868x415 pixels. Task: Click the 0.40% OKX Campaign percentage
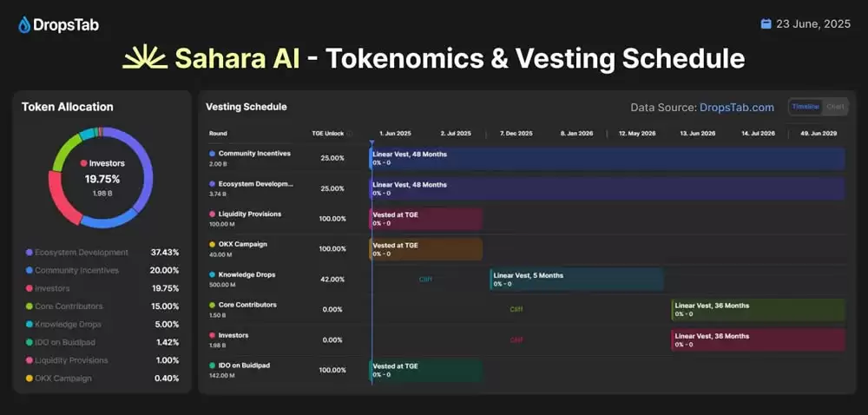click(167, 379)
